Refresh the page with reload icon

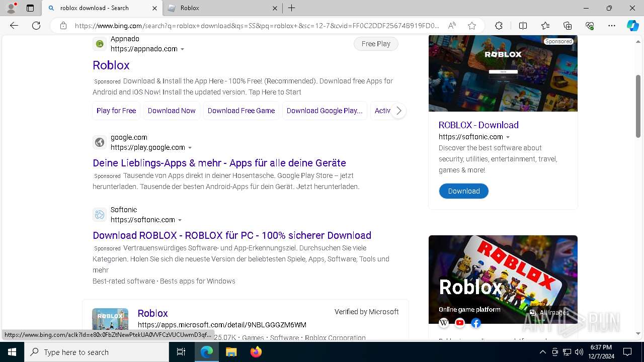36,26
